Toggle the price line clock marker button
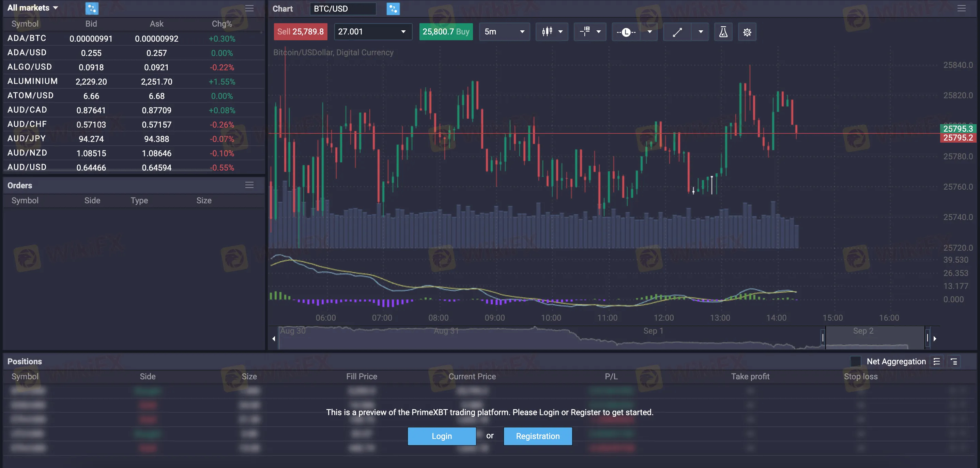This screenshot has width=980, height=468. click(626, 32)
